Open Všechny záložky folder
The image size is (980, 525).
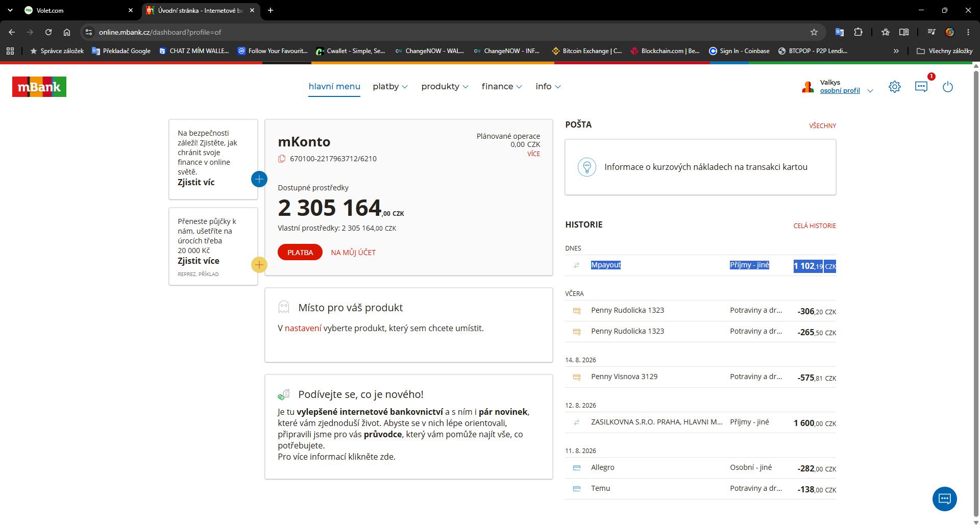tap(945, 51)
